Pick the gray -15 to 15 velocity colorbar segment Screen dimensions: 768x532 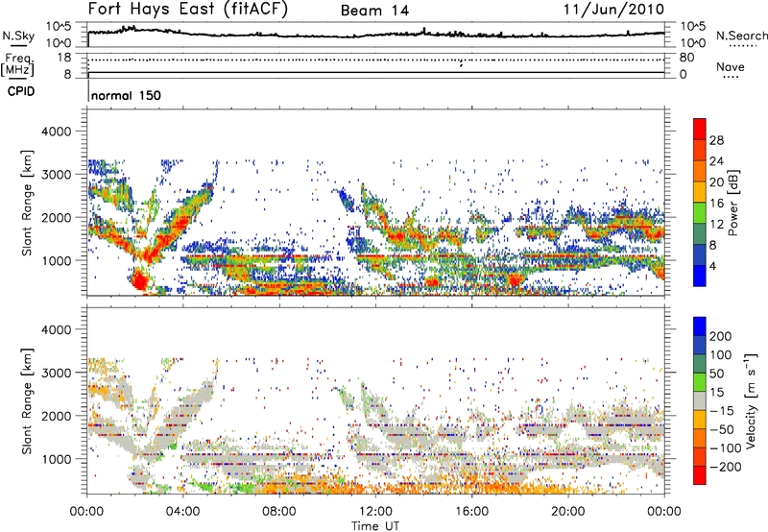pos(700,400)
